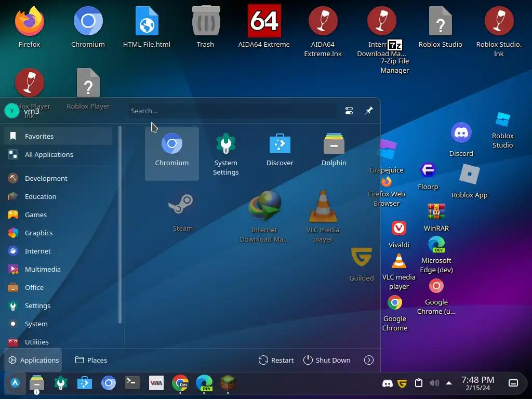
Task: Open Chromium in the Favorites grid
Action: (x=171, y=153)
